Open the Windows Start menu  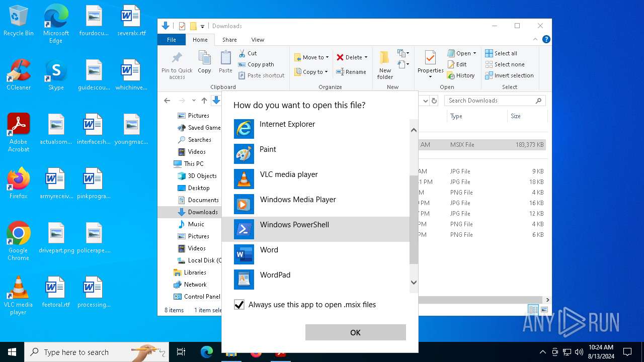pos(12,352)
